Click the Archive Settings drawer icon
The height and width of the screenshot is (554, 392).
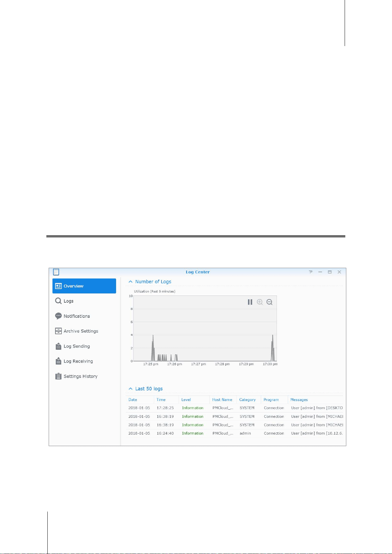pyautogui.click(x=58, y=331)
